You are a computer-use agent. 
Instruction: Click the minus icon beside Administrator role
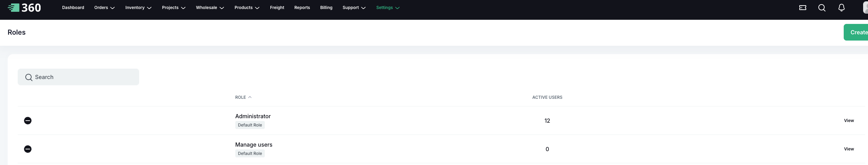click(28, 121)
